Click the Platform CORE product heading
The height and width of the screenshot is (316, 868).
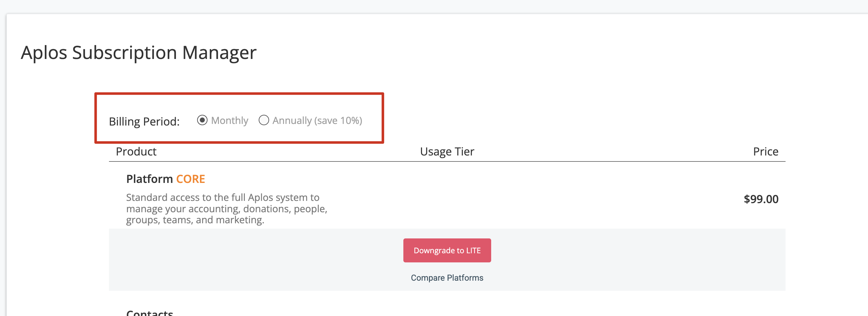[166, 179]
